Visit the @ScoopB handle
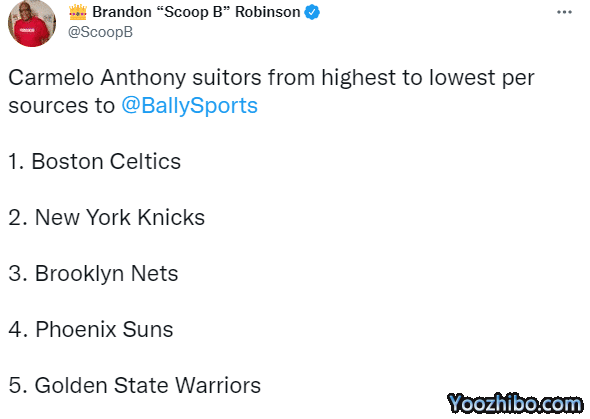 pyautogui.click(x=100, y=32)
